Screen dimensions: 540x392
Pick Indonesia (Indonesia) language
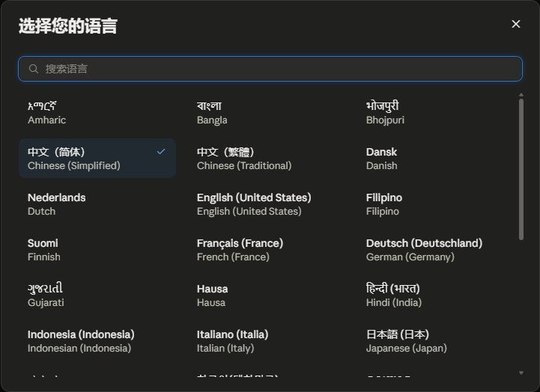[98, 341]
